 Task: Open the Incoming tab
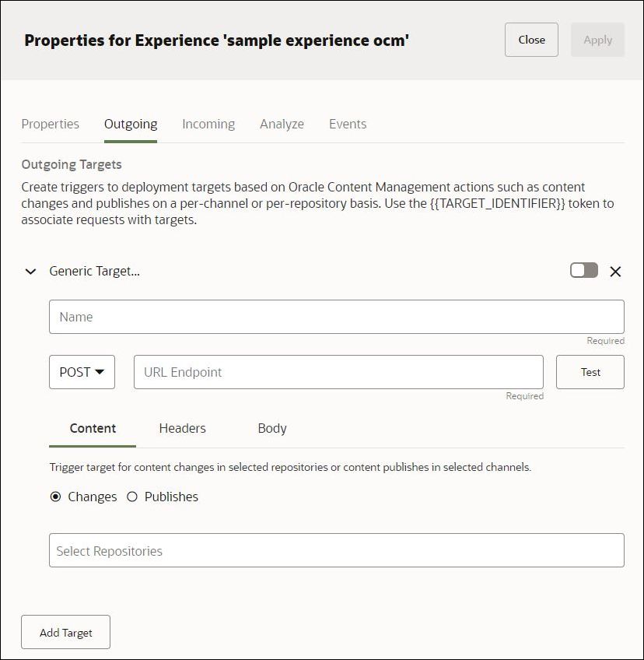pyautogui.click(x=208, y=124)
